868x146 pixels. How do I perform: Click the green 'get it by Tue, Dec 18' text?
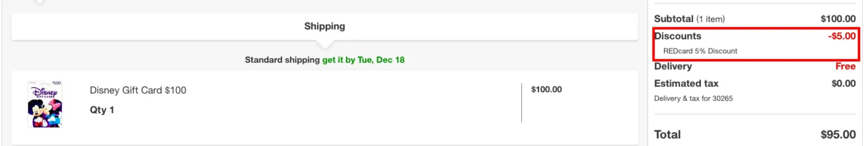[x=363, y=60]
